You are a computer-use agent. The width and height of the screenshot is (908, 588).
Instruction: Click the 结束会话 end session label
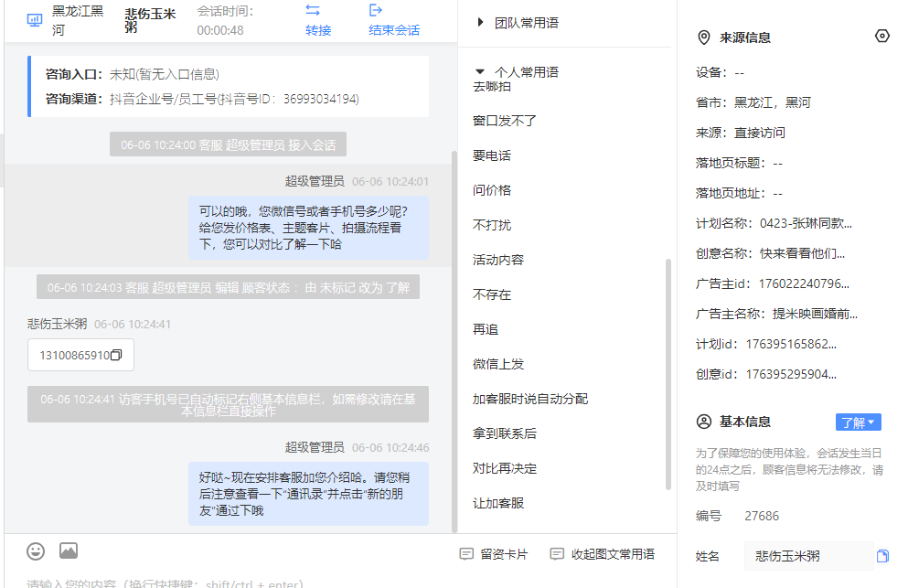point(394,30)
